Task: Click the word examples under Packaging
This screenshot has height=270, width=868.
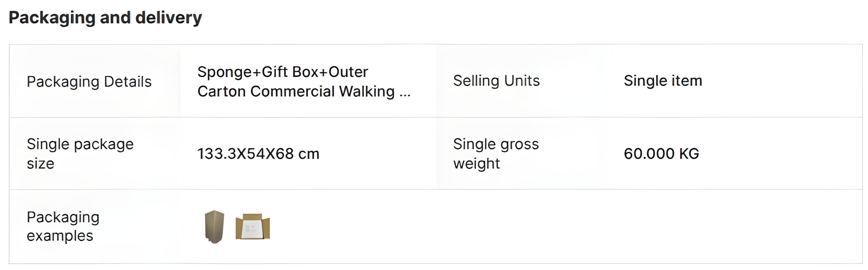Action: click(60, 236)
